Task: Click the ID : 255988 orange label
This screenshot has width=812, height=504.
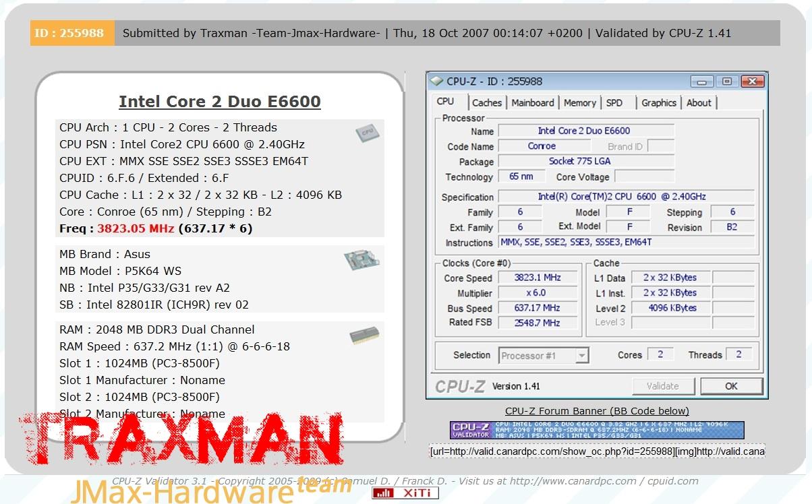Action: click(x=72, y=33)
